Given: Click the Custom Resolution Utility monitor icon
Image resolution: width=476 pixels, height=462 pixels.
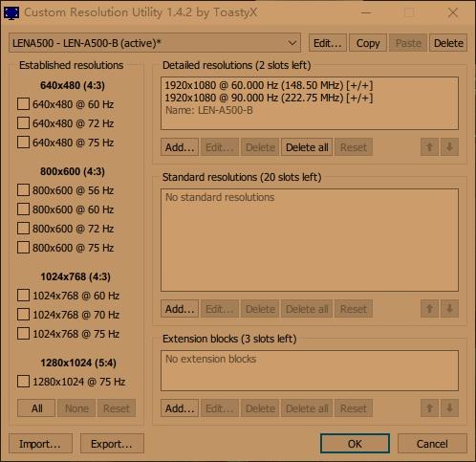Looking at the screenshot, I should pos(11,13).
